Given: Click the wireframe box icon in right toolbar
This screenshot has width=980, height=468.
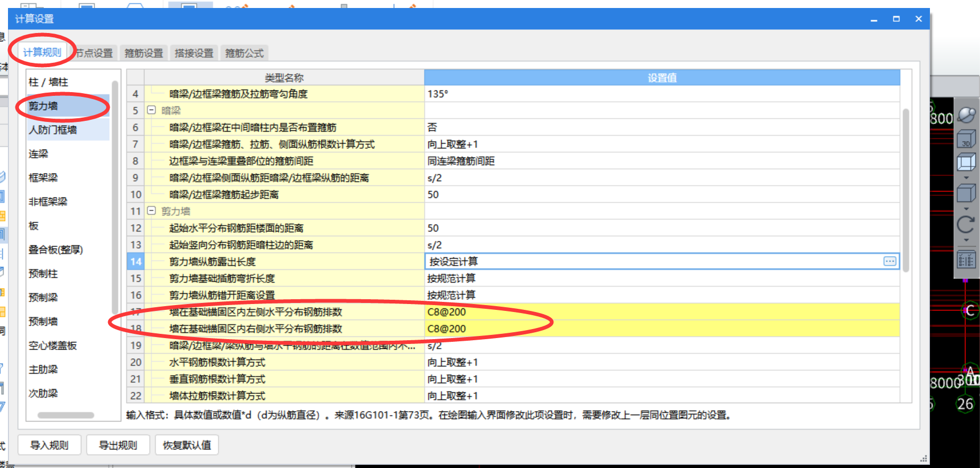Looking at the screenshot, I should [x=966, y=162].
